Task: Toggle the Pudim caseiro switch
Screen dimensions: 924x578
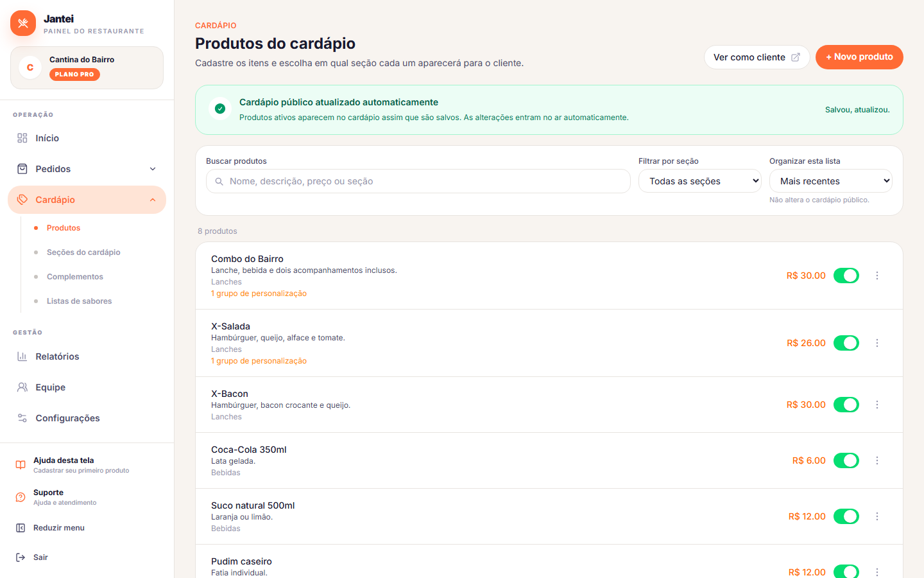Action: point(846,572)
